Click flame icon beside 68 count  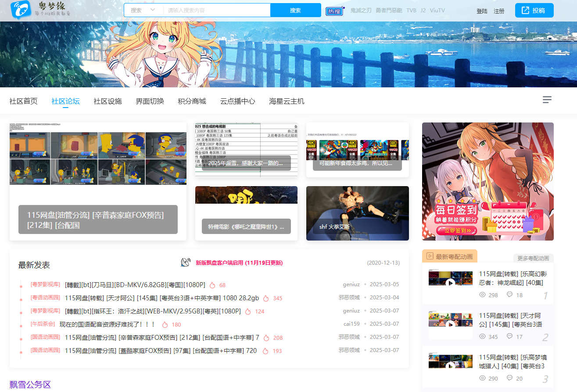click(x=212, y=285)
